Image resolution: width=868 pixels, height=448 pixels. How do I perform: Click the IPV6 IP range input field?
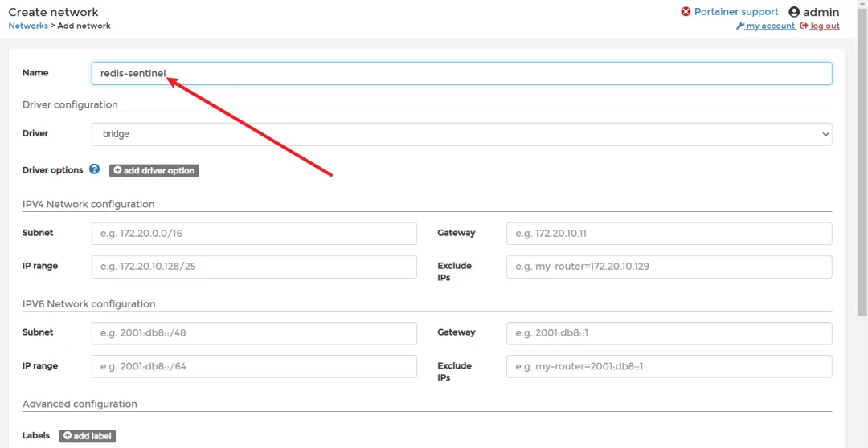coord(254,366)
